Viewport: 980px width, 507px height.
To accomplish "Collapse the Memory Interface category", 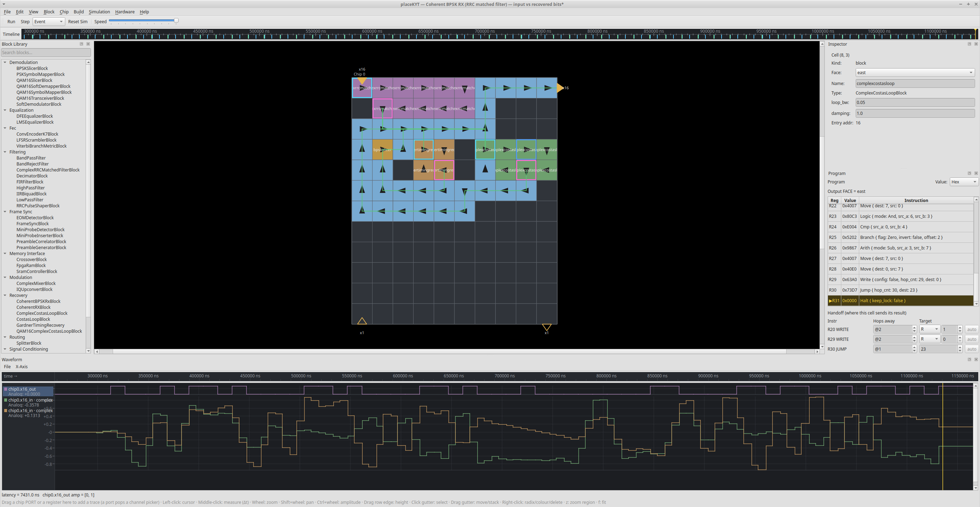I will point(5,254).
